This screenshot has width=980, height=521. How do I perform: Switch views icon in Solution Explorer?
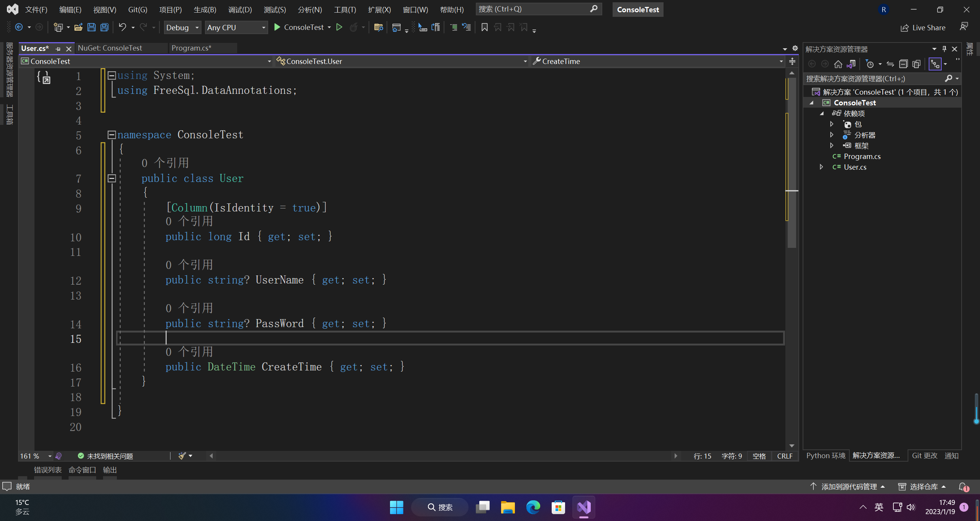(x=851, y=64)
